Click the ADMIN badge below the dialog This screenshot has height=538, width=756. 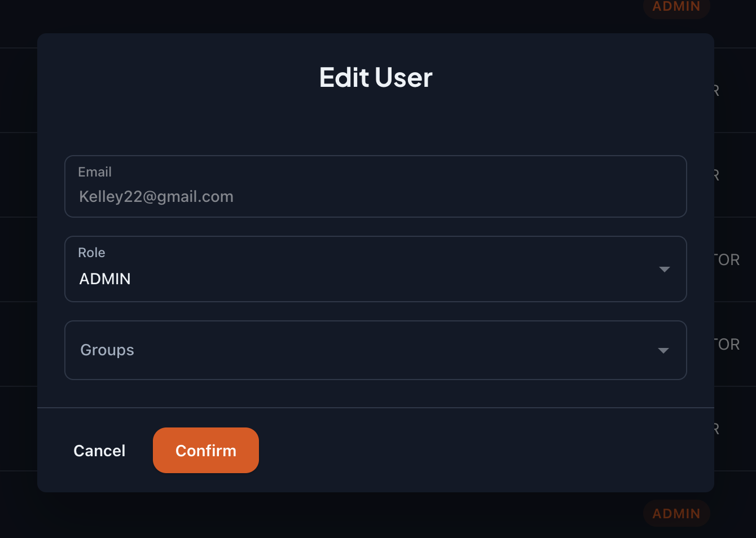(x=676, y=513)
